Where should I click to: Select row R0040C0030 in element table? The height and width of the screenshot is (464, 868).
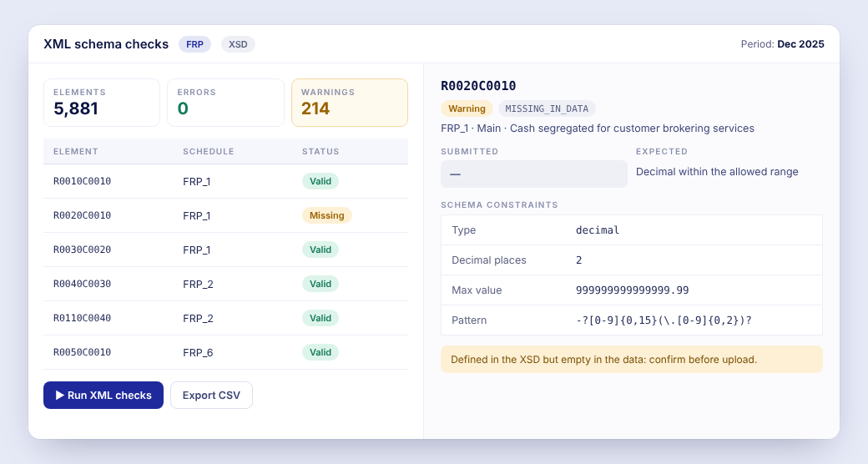point(226,284)
